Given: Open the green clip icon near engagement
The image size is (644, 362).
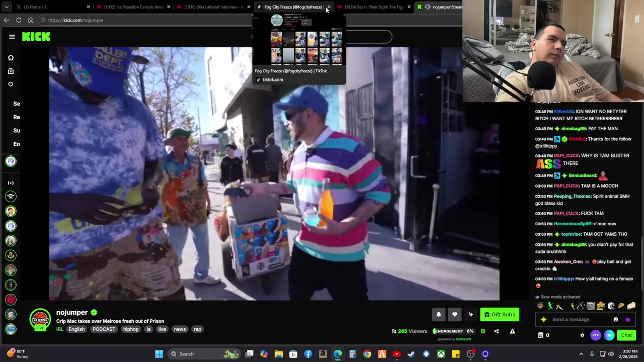Looking at the screenshot, I should point(482,331).
